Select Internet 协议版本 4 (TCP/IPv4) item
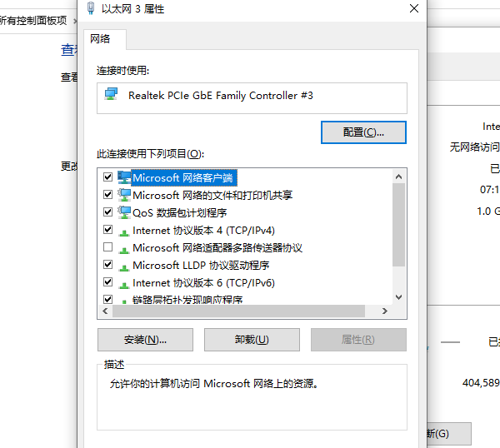Image resolution: width=500 pixels, height=448 pixels. click(203, 230)
